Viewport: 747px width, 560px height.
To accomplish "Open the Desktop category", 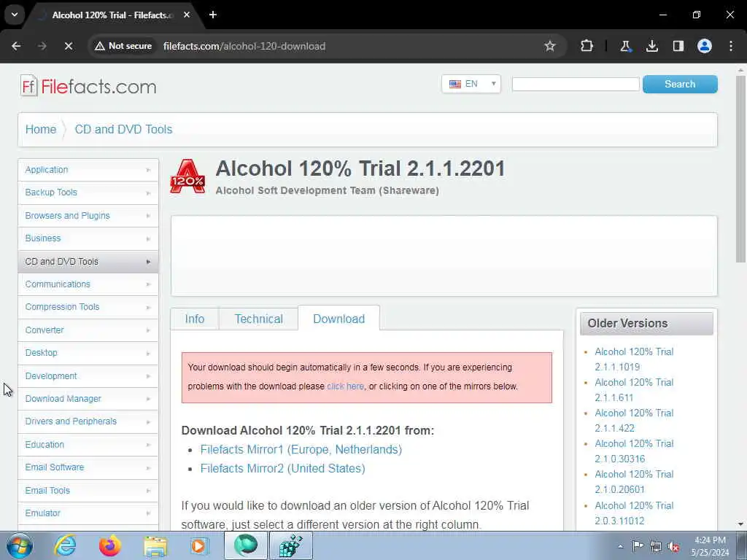I will (x=88, y=353).
